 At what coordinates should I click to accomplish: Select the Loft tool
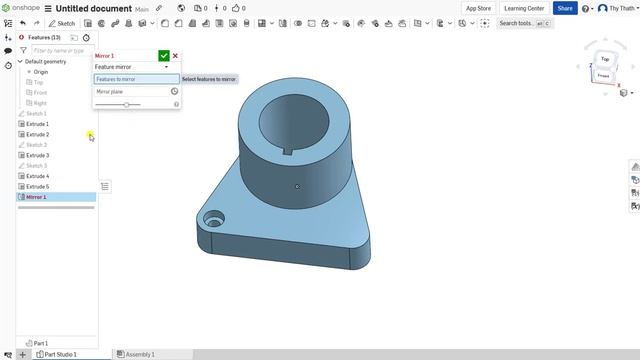click(129, 24)
